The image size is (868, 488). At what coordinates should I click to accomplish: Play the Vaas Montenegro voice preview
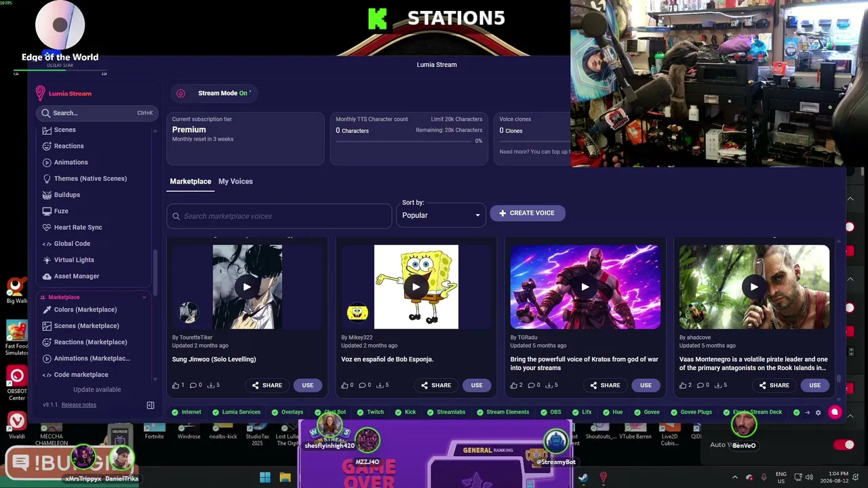(754, 287)
